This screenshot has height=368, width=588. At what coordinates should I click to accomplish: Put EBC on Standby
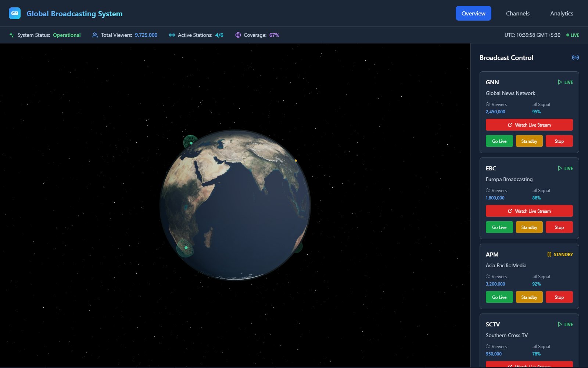529,227
